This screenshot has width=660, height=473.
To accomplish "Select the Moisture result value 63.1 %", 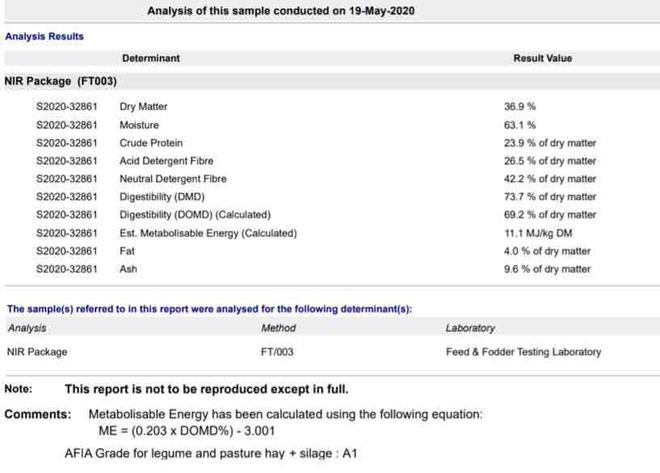I will (x=519, y=125).
